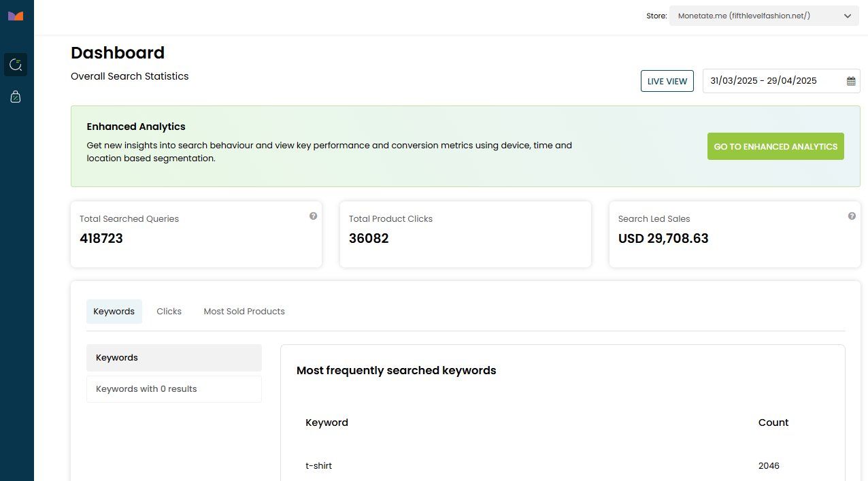The width and height of the screenshot is (868, 481).
Task: Switch to the Clicks tab
Action: 169,312
